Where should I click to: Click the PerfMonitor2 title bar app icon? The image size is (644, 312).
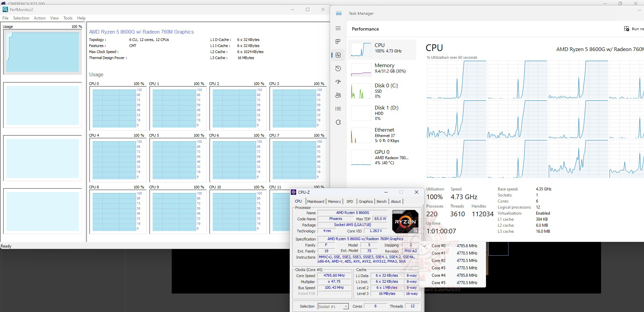click(5, 9)
